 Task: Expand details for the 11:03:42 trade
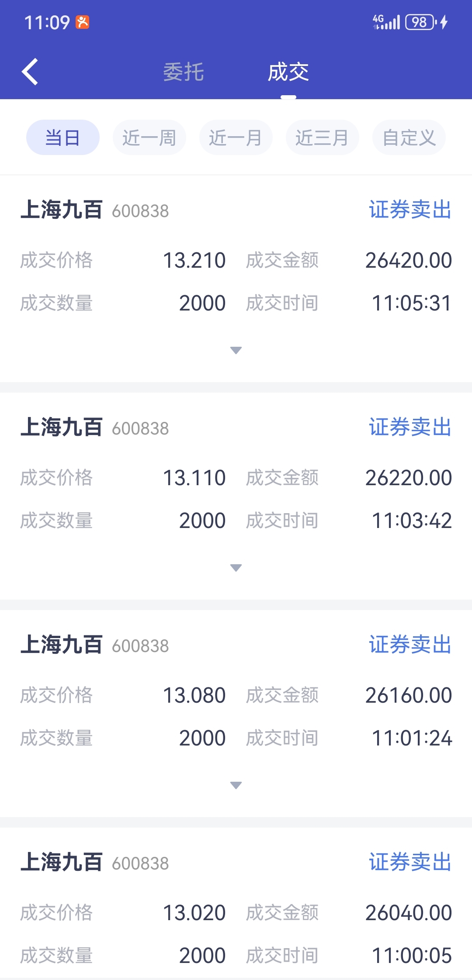click(x=236, y=568)
